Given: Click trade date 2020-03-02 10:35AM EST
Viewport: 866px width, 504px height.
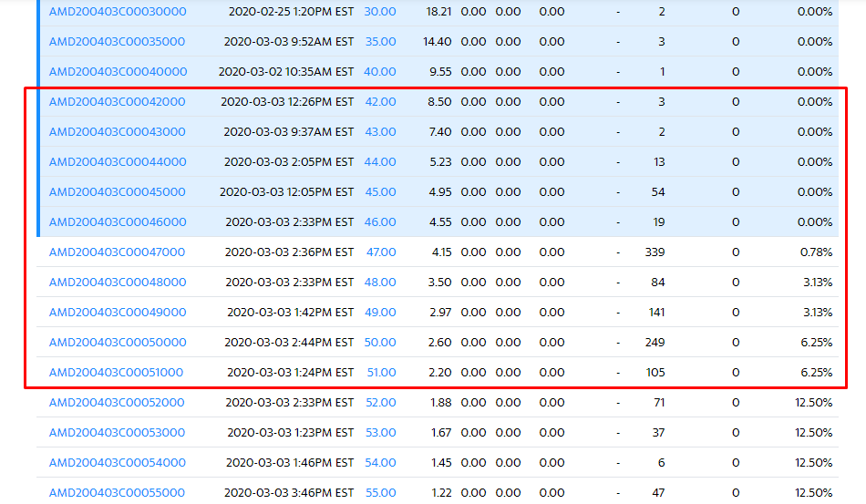Looking at the screenshot, I should pyautogui.click(x=286, y=72).
